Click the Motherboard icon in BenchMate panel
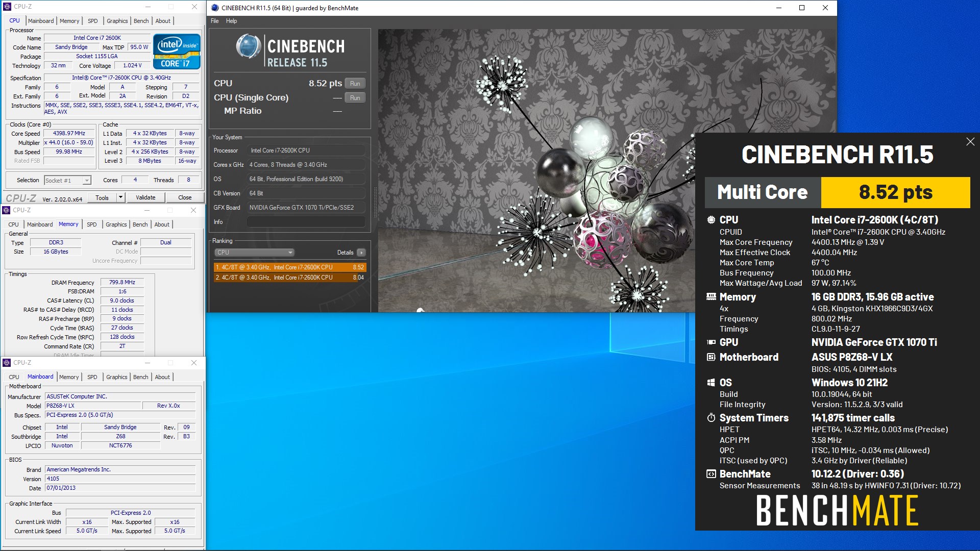The width and height of the screenshot is (980, 551). (711, 357)
